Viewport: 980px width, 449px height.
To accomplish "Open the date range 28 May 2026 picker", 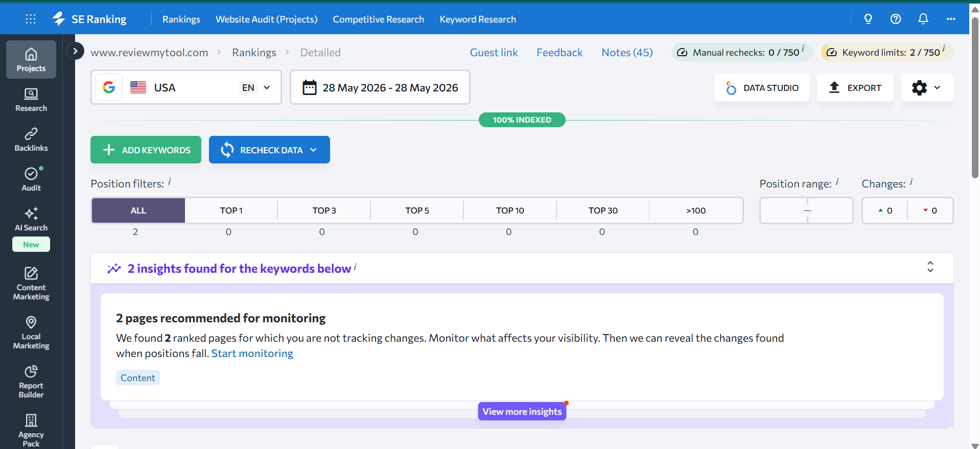I will pos(380,87).
